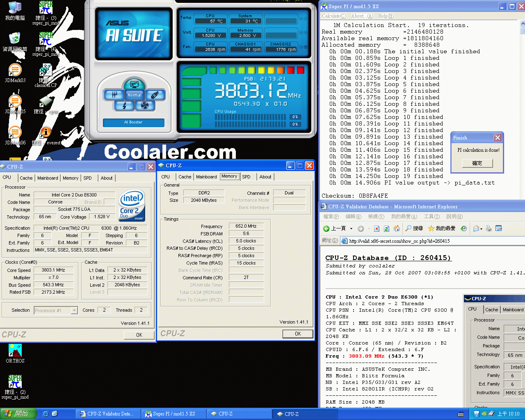Select the 3DMark03 desktop shortcut

coord(15,73)
